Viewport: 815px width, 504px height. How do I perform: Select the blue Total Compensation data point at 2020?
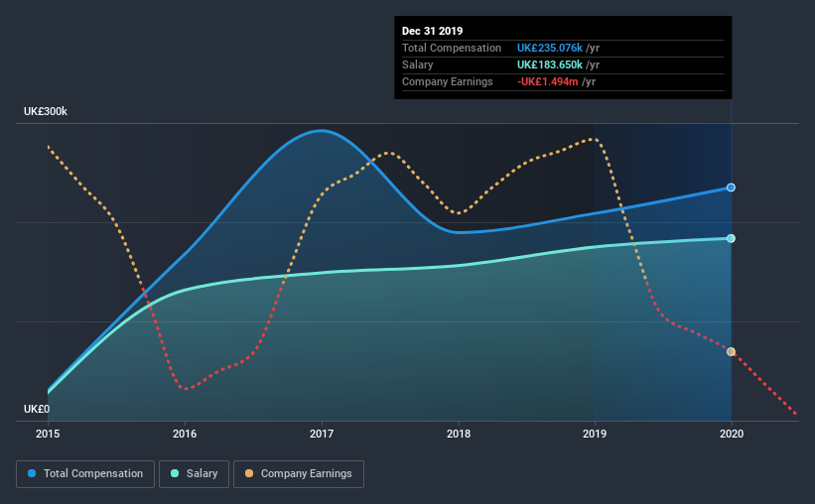coord(731,188)
